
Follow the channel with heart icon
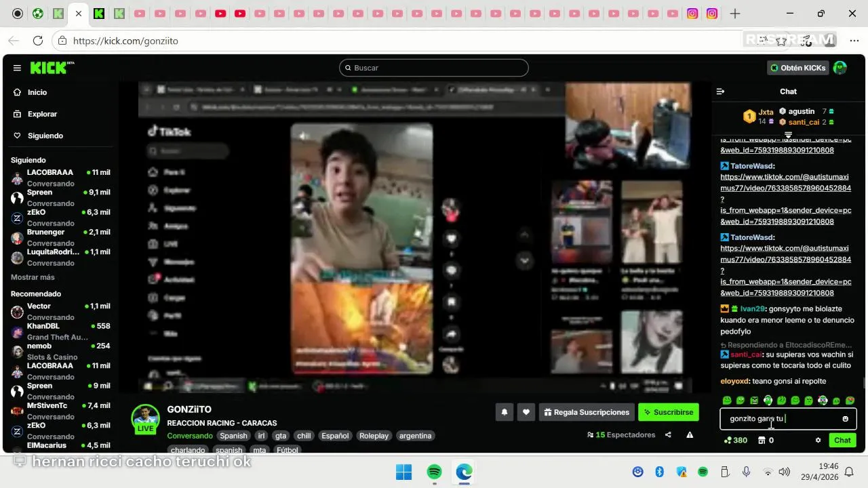[x=526, y=411]
